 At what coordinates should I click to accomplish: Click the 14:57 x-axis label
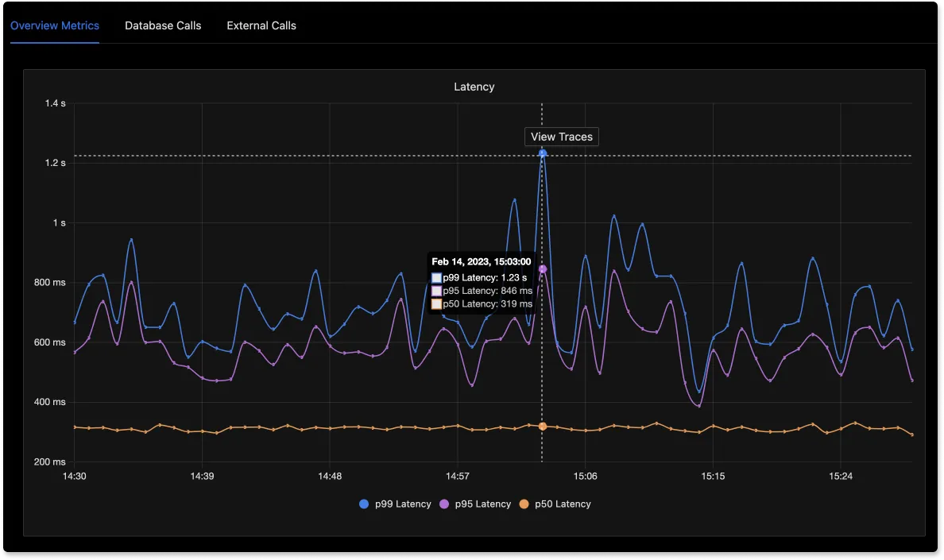coord(458,477)
